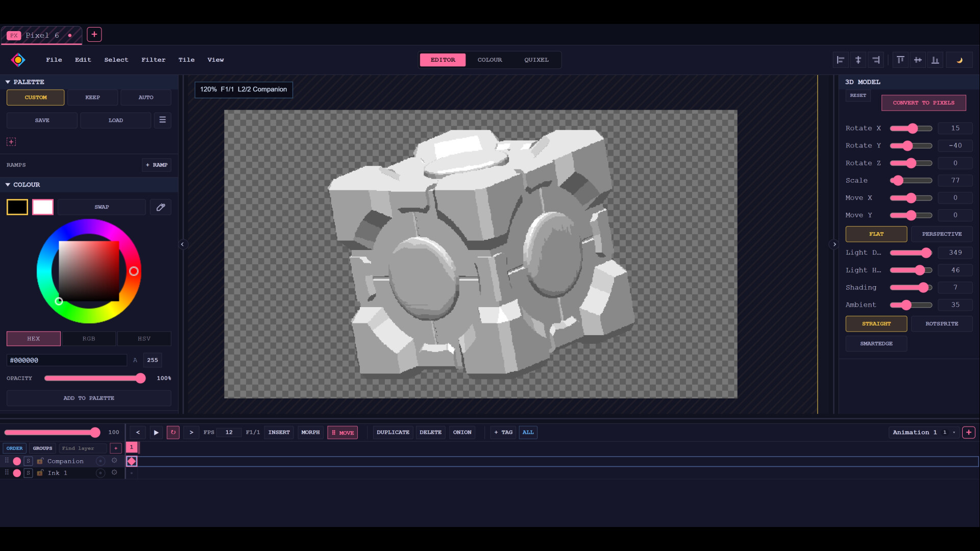
Task: Select the KEEP palette mode
Action: click(x=92, y=97)
